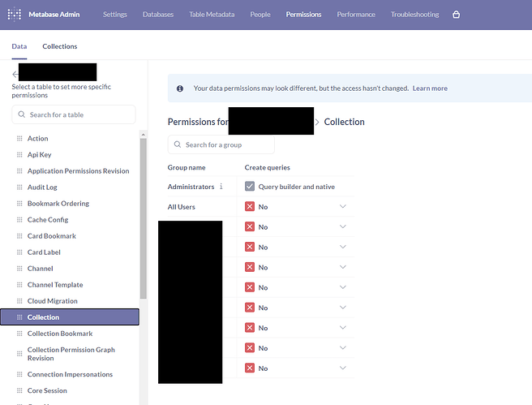Click the Create queries column header
532x405 pixels.
click(x=267, y=167)
